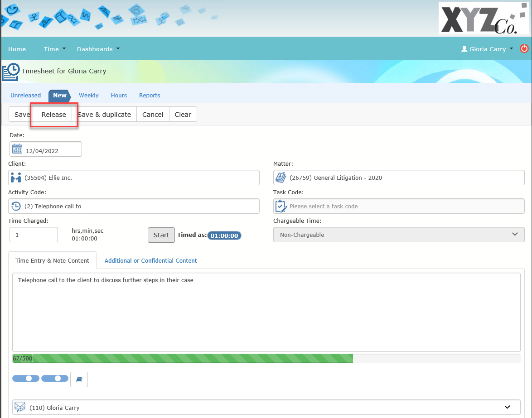This screenshot has width=532, height=418.
Task: Start the timer with the Start button
Action: pos(161,235)
